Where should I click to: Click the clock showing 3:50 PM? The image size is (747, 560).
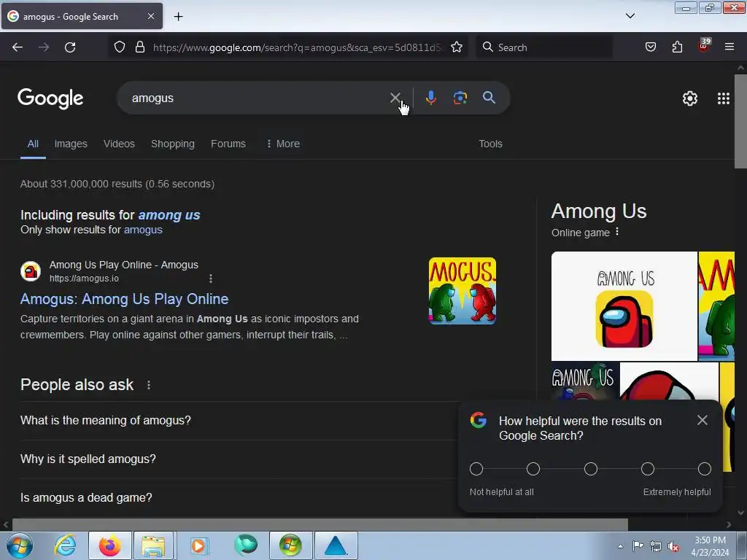coord(710,540)
